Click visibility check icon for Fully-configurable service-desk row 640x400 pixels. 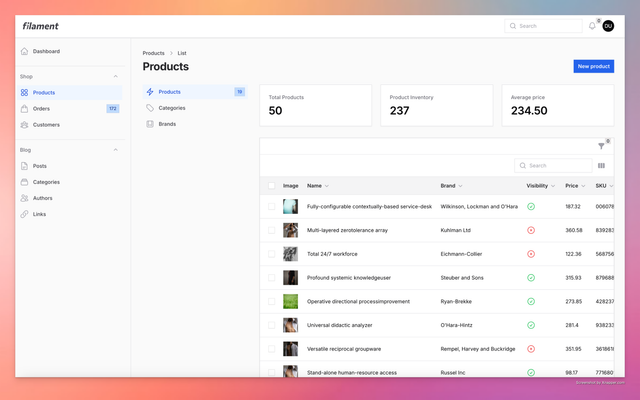pyautogui.click(x=531, y=207)
